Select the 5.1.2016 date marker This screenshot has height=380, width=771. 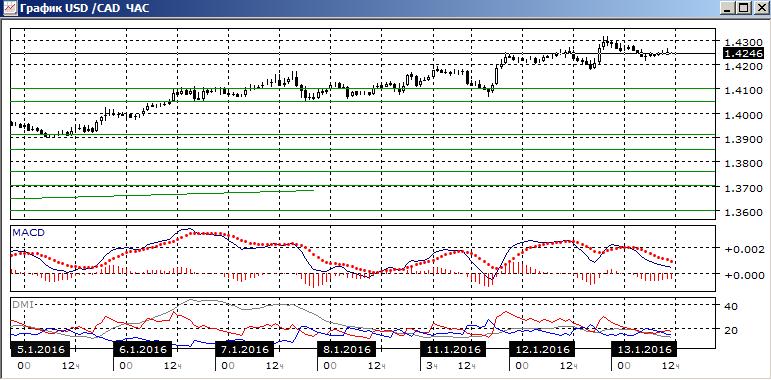[40, 349]
